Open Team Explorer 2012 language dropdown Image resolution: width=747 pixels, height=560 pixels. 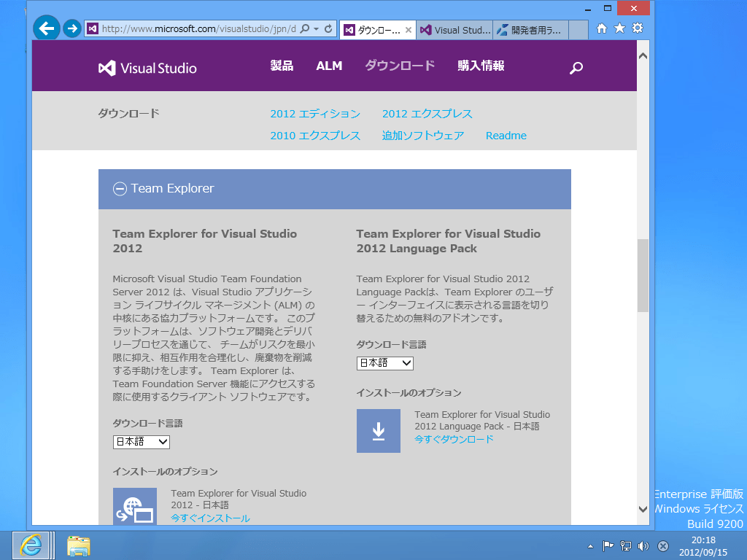tap(142, 442)
